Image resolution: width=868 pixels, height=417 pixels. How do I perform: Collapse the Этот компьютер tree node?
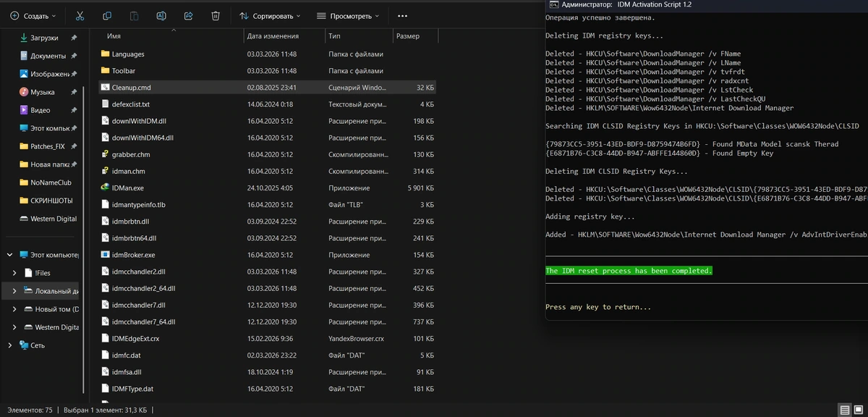coord(10,255)
